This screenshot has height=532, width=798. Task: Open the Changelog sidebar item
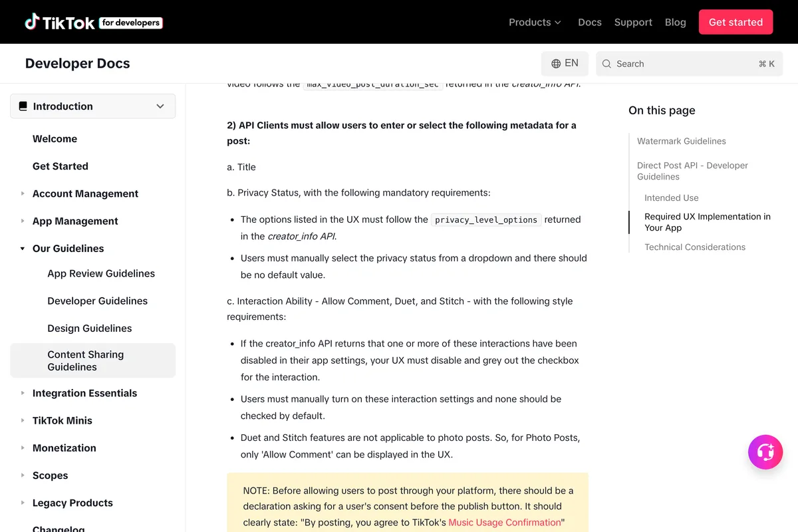[x=59, y=529]
